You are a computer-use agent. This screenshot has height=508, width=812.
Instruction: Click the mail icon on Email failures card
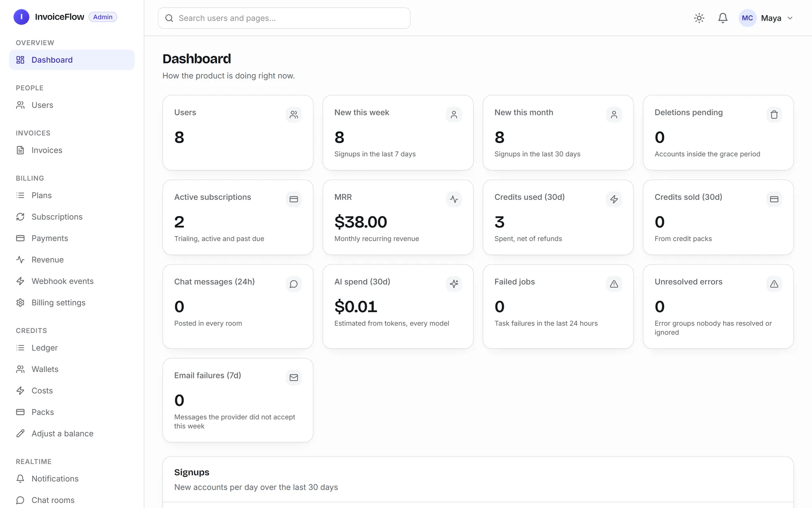point(294,378)
